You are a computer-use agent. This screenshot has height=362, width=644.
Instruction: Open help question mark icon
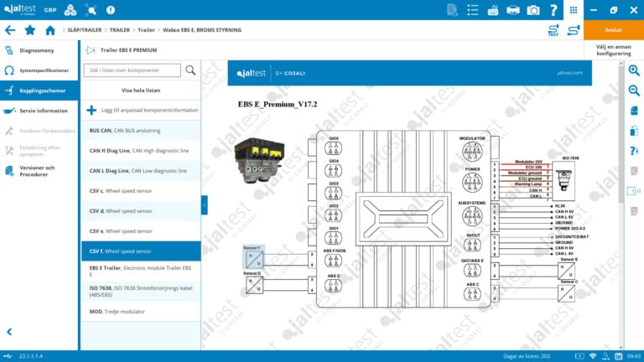553,10
